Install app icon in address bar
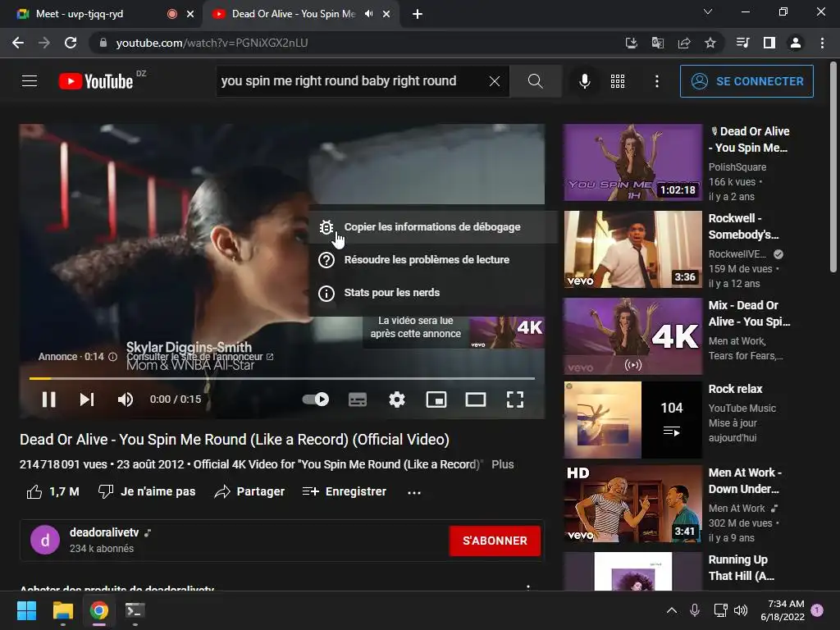Image resolution: width=840 pixels, height=630 pixels. pos(632,43)
